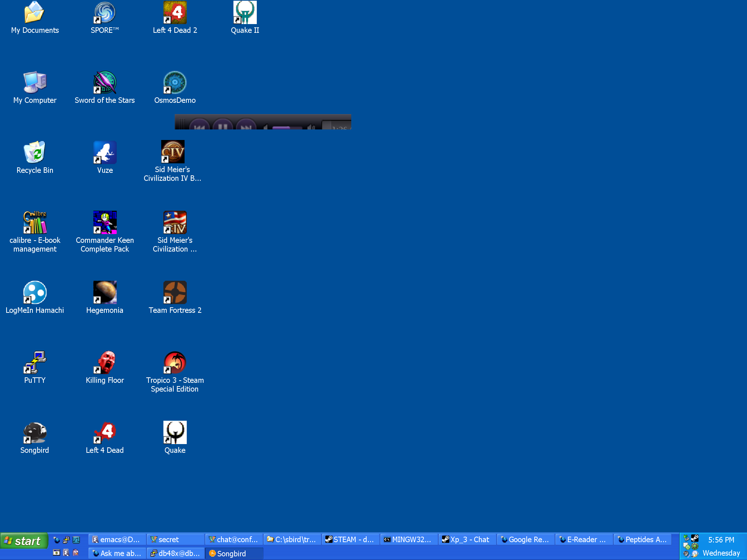
Task: Select the Recycle Bin icon
Action: tap(35, 158)
